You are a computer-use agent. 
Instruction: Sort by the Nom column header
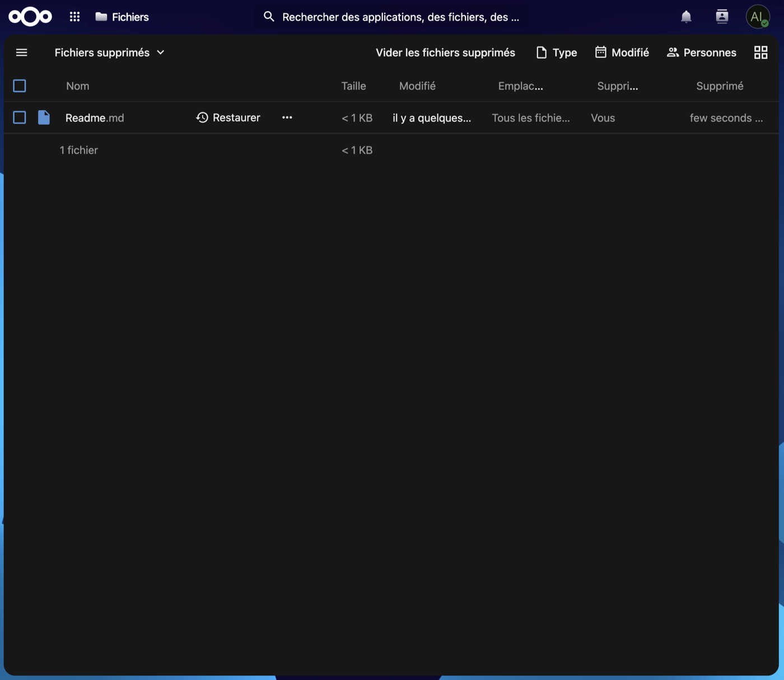pos(77,86)
